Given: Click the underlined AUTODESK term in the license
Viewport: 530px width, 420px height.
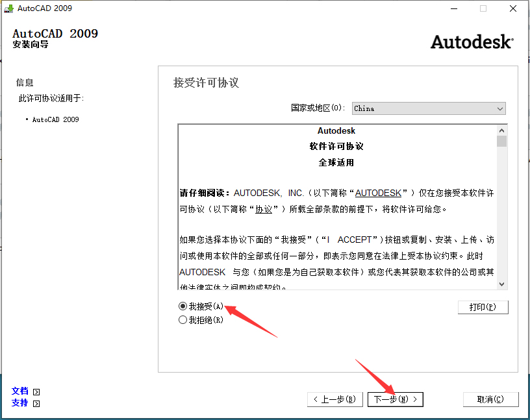Looking at the screenshot, I should click(378, 193).
